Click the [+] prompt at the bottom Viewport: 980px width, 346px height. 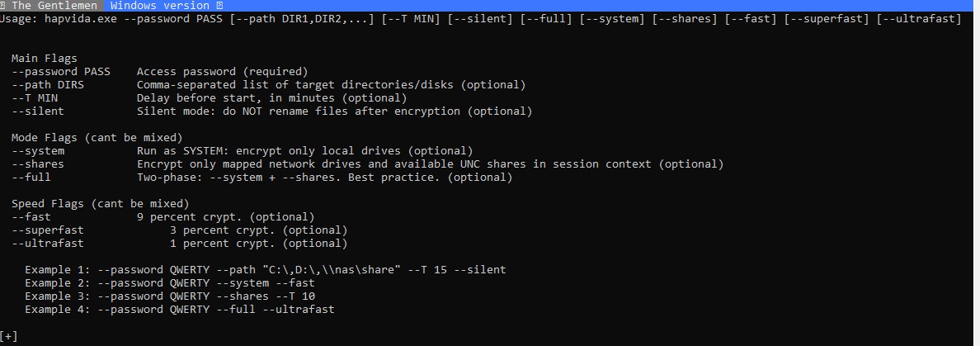[9, 336]
